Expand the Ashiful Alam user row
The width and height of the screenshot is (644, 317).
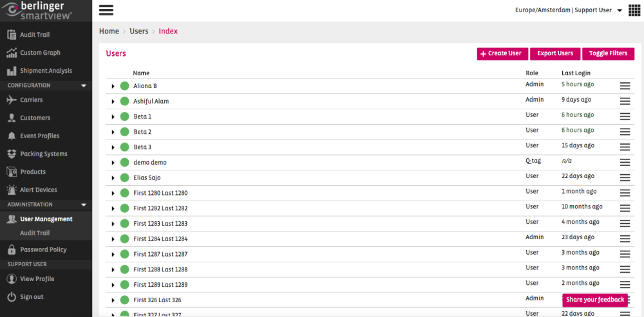pyautogui.click(x=113, y=102)
